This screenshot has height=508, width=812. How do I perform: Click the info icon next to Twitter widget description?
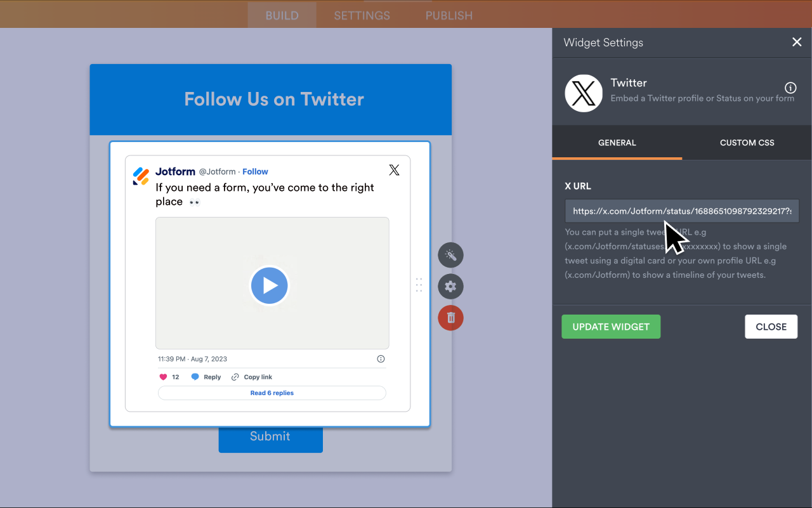[x=790, y=88]
